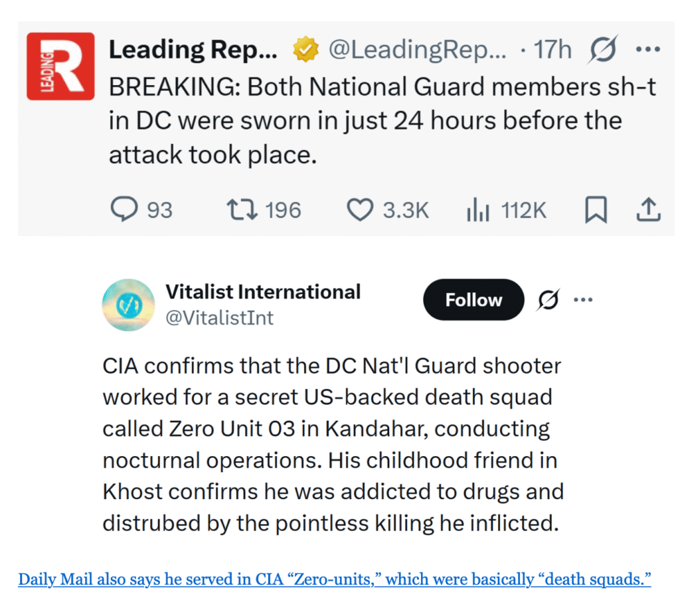The height and width of the screenshot is (616, 680).
Task: Click the gold verified badge
Action: (x=305, y=50)
